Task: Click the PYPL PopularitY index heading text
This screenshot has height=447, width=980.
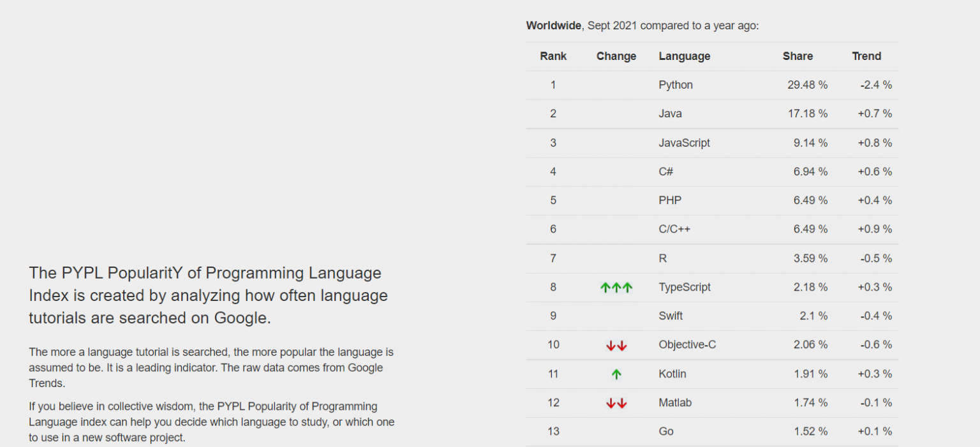Action: coord(204,295)
